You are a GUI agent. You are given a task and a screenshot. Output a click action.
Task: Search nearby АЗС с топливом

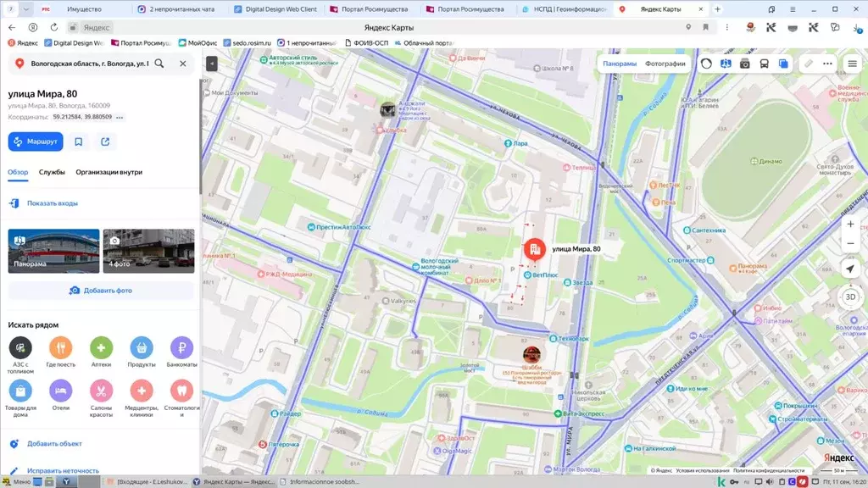tap(20, 354)
